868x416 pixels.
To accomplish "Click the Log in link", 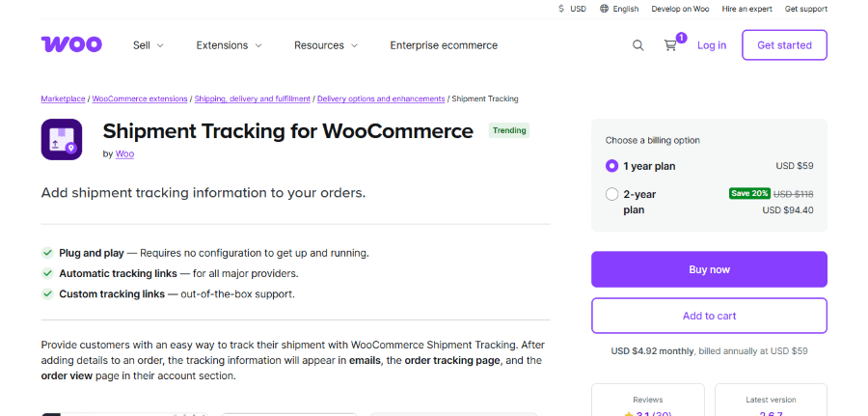I will coord(712,45).
